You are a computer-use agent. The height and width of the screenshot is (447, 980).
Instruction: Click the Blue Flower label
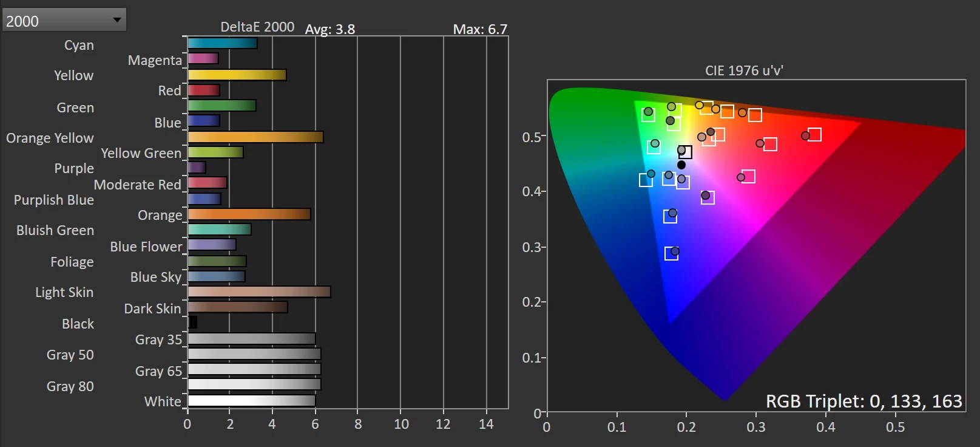click(x=146, y=247)
